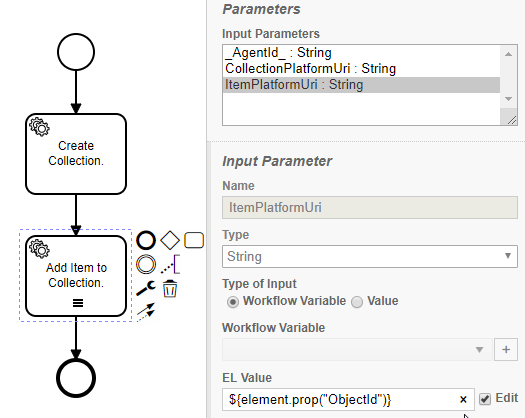
Task: Uncheck the Edit checkbox
Action: (x=485, y=399)
